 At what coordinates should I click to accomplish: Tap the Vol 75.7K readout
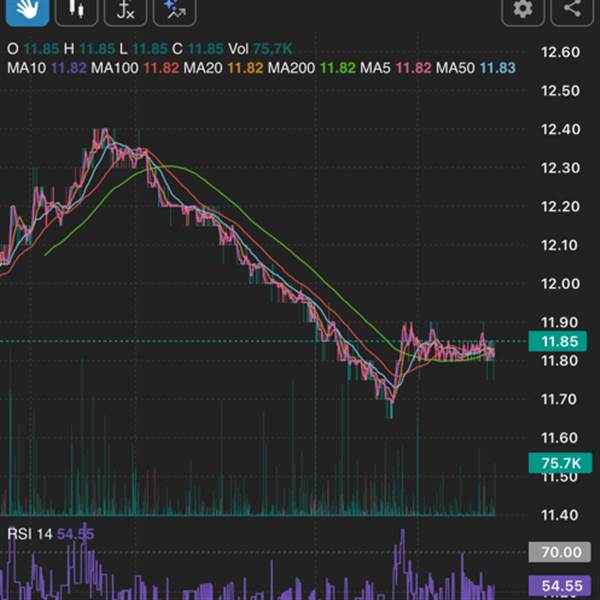(260, 49)
